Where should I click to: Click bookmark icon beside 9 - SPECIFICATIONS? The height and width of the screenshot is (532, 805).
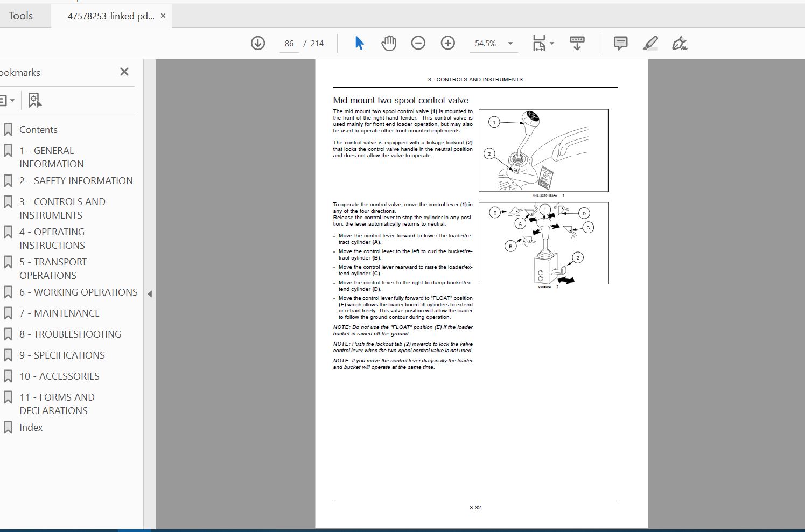coord(8,355)
